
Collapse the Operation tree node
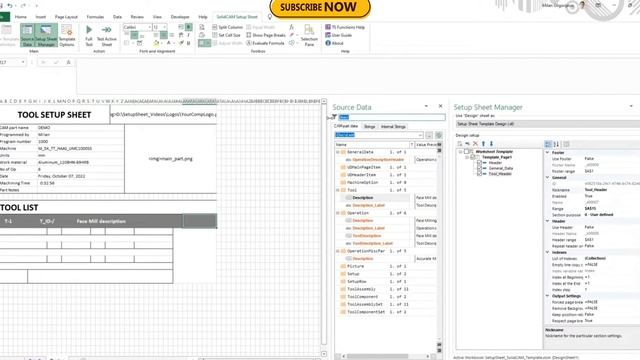coord(338,213)
